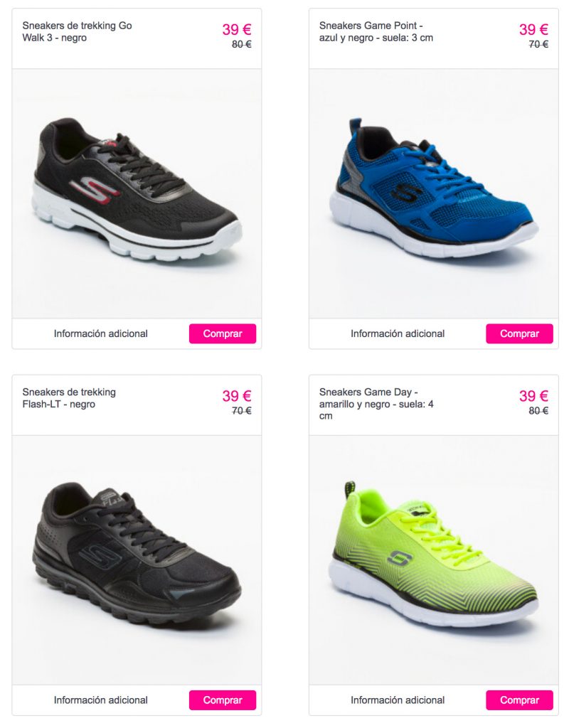The height and width of the screenshot is (728, 569).
Task: Open the 'Sneakers Game Day - amarillo y negro' title
Action: [376, 404]
